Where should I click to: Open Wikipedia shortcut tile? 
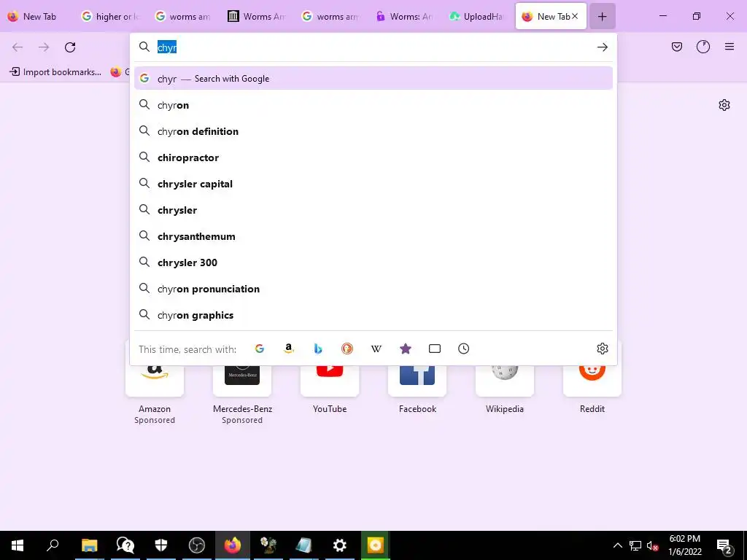[505, 382]
